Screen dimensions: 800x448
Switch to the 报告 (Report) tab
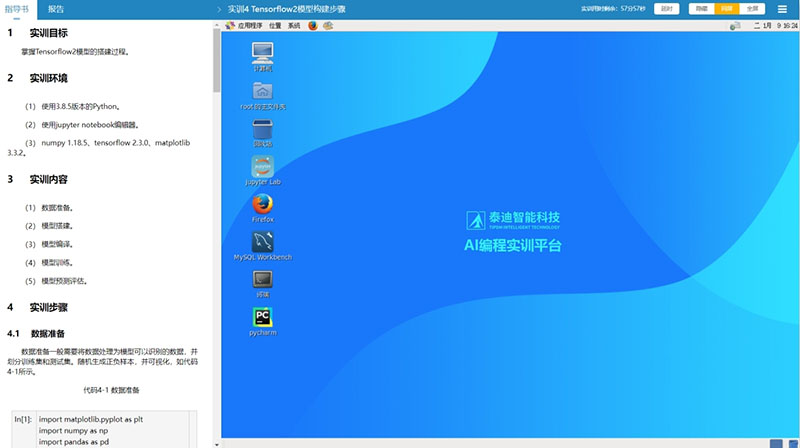point(57,8)
